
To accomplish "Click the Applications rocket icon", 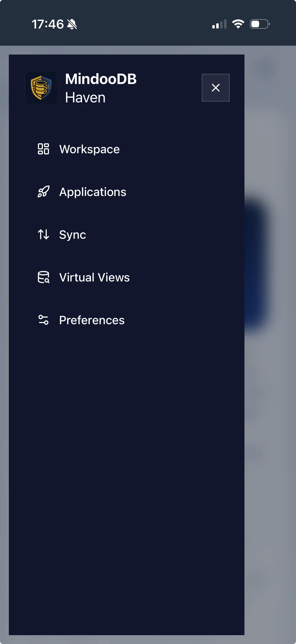I will (x=43, y=192).
